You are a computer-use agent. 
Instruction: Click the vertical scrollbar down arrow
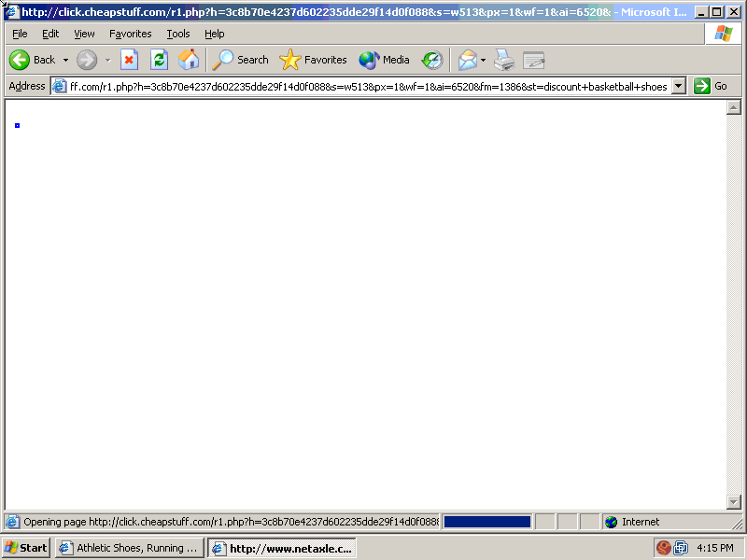point(733,501)
